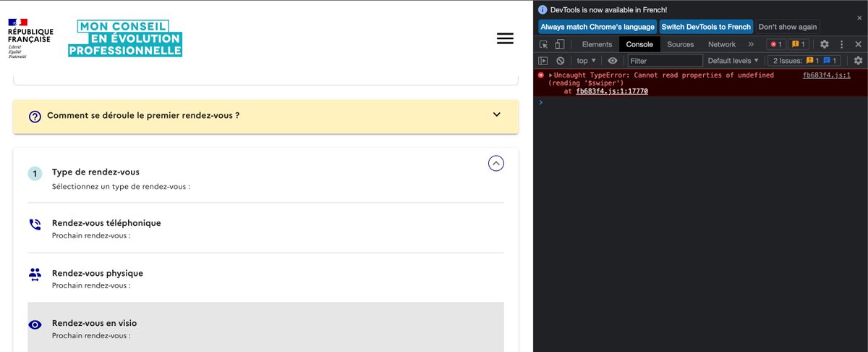Dismiss the DevTools language notification with the X

(x=859, y=17)
